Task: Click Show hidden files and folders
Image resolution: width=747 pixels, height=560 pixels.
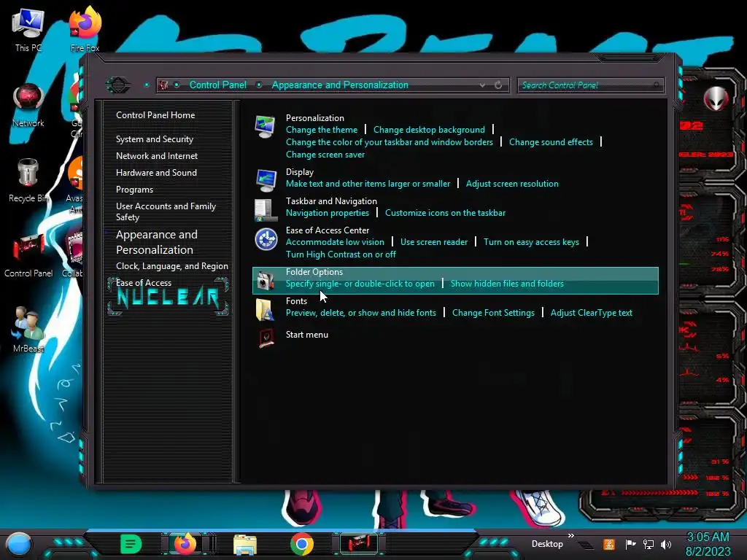Action: tap(507, 284)
